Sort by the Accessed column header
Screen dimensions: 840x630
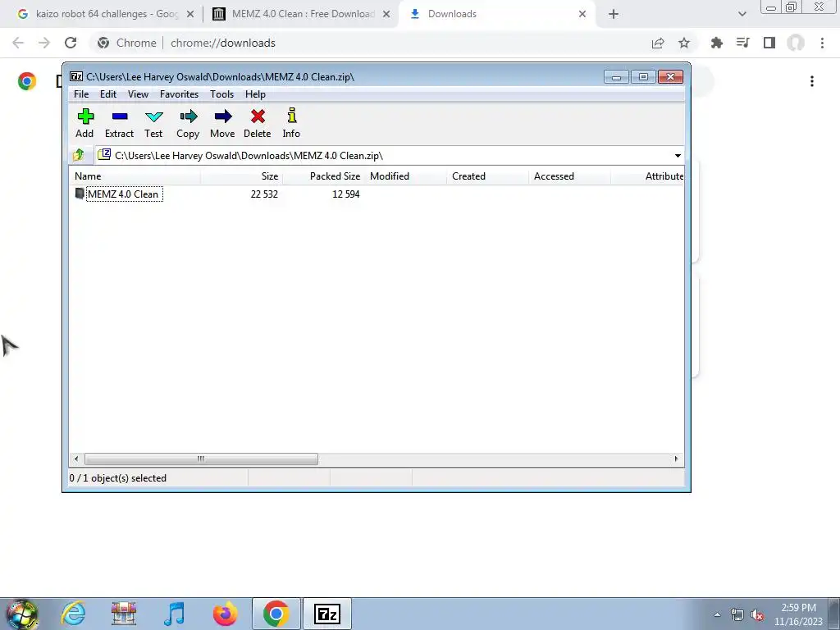569,176
